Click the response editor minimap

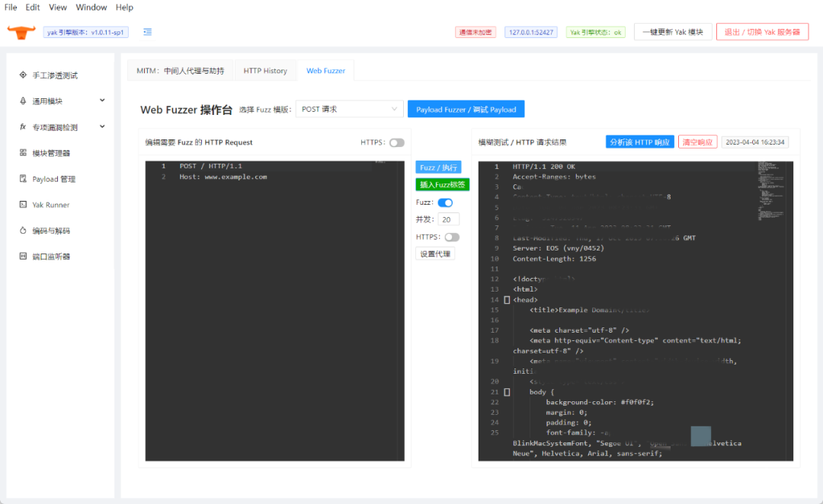point(771,191)
